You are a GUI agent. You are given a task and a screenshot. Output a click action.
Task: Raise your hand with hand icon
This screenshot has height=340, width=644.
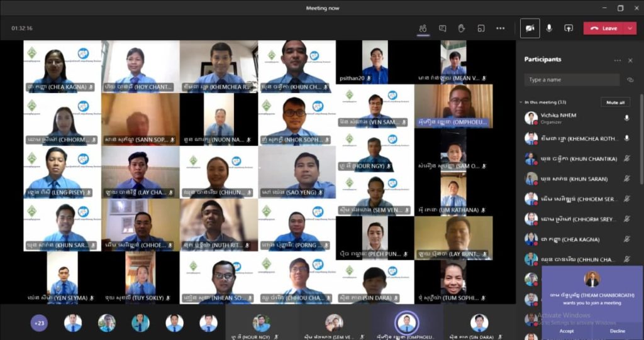coord(462,28)
